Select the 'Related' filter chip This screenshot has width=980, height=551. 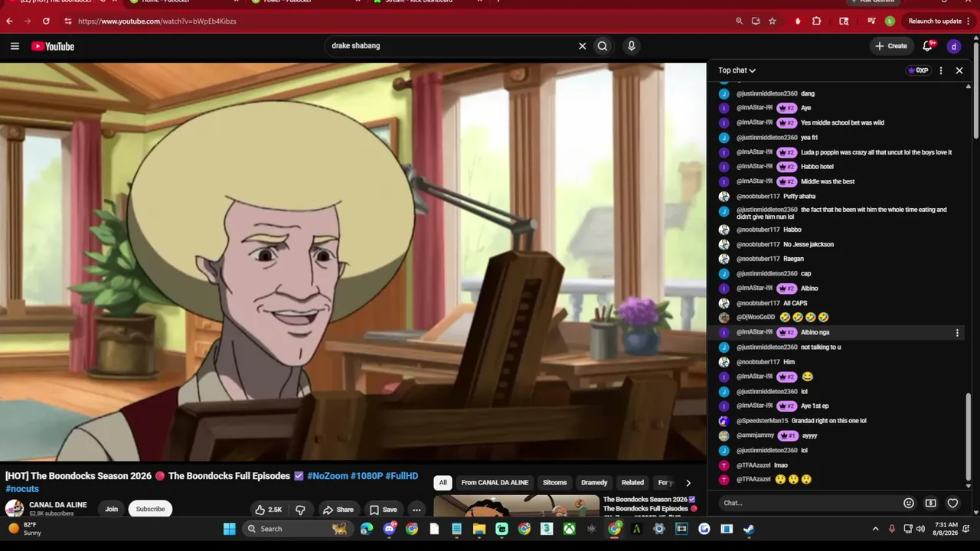pyautogui.click(x=632, y=483)
